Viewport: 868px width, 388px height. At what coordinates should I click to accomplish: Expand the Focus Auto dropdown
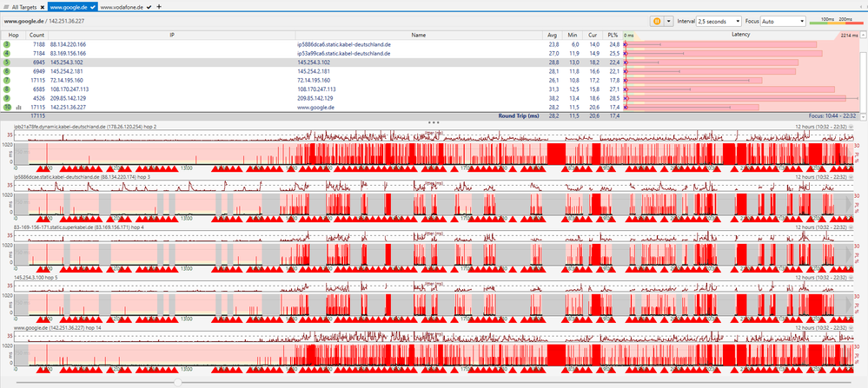pos(784,21)
